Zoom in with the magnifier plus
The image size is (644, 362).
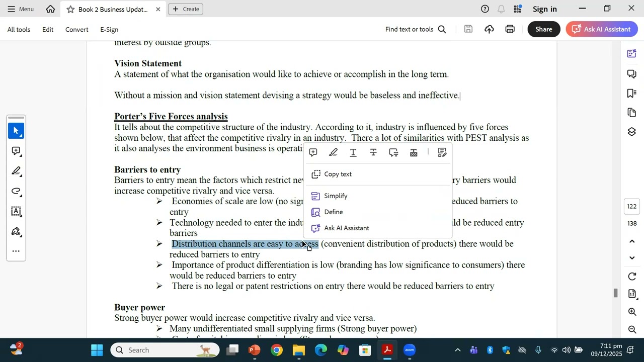[632, 312]
